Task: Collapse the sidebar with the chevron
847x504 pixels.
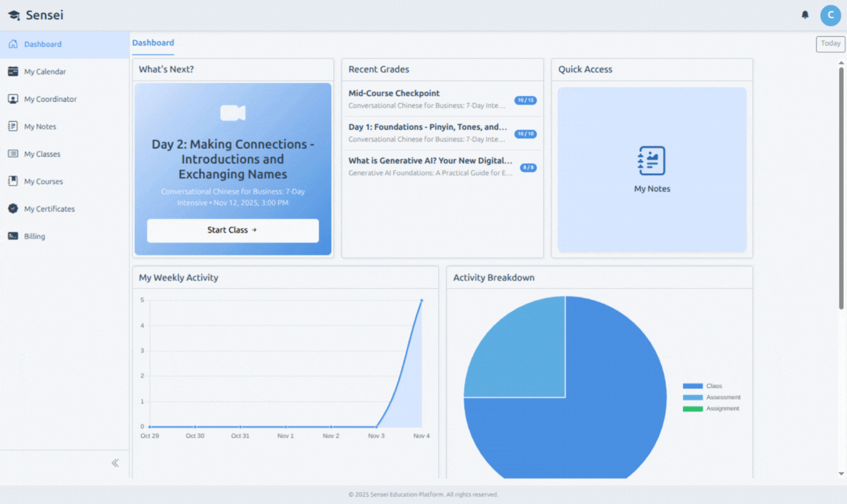Action: click(115, 462)
